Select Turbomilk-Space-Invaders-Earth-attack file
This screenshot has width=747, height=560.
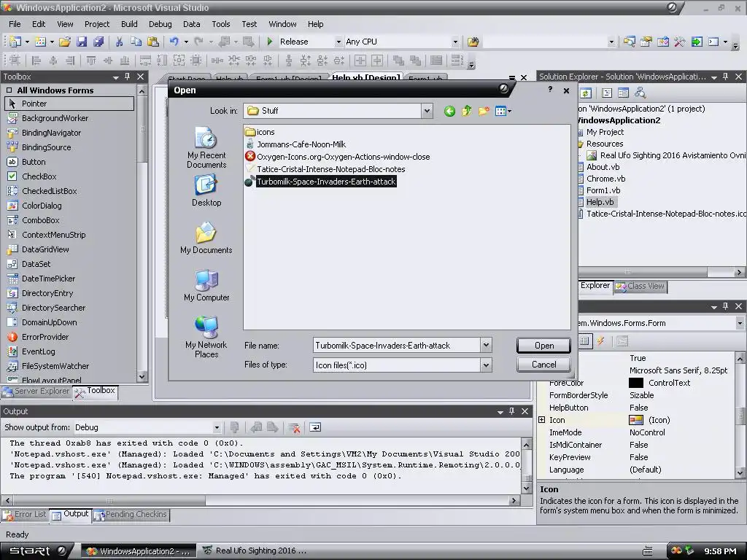tap(320, 182)
